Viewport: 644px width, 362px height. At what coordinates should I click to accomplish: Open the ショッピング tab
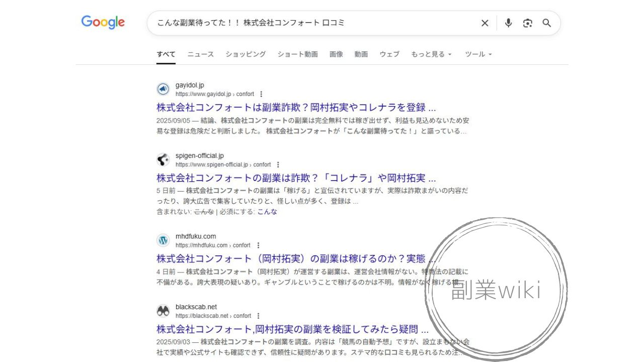[x=246, y=54]
